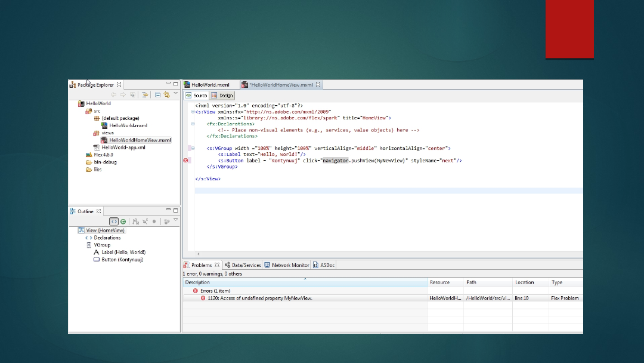Open Package Explorer view menu arrow
The height and width of the screenshot is (363, 644).
point(175,94)
